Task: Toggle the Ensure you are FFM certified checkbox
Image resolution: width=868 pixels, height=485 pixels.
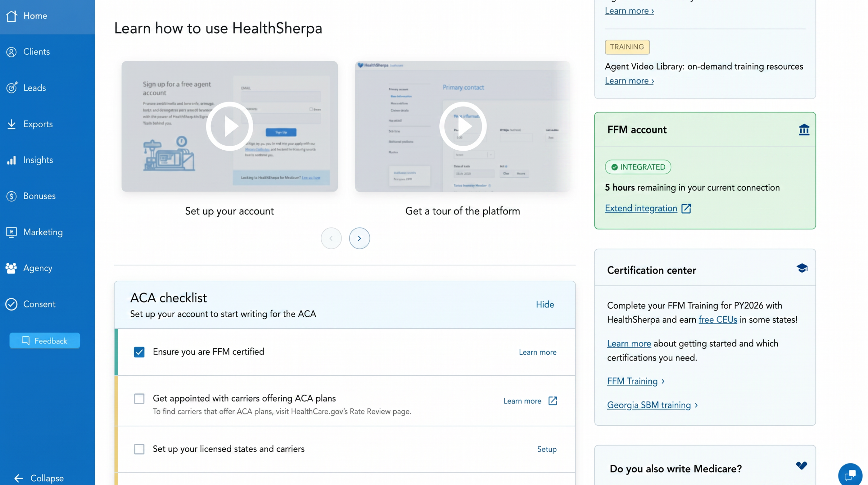Action: coord(139,352)
